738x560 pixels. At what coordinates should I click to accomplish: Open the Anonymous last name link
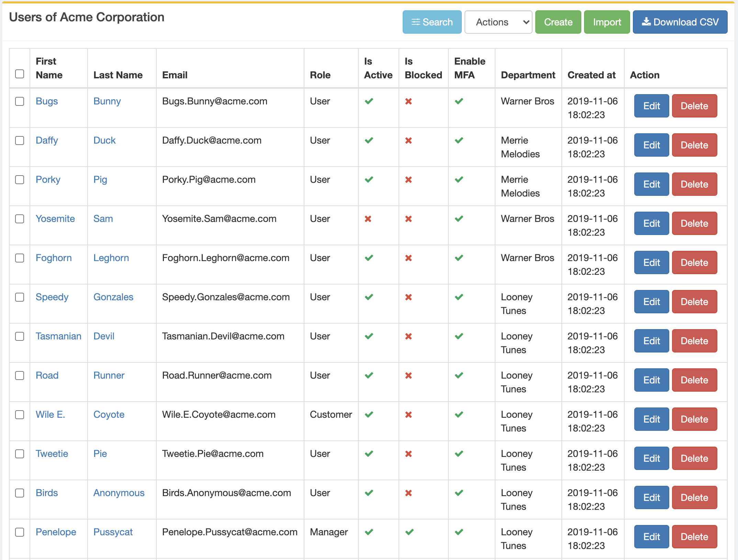119,493
